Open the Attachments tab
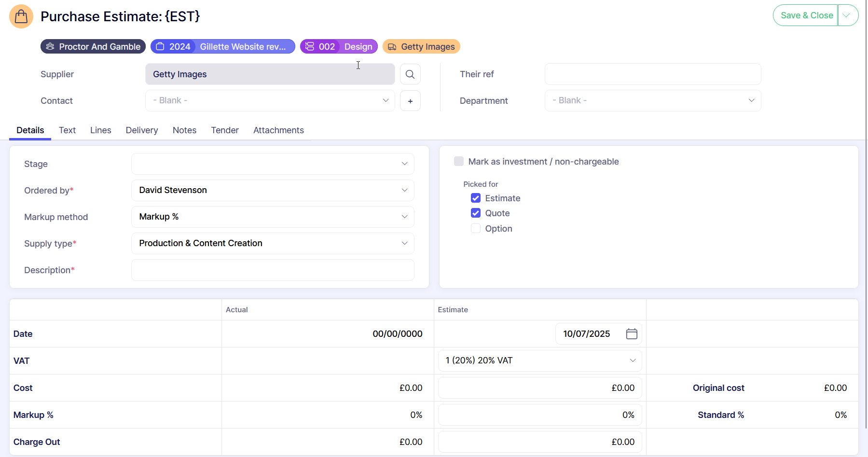Viewport: 868px width, 457px height. [x=278, y=130]
